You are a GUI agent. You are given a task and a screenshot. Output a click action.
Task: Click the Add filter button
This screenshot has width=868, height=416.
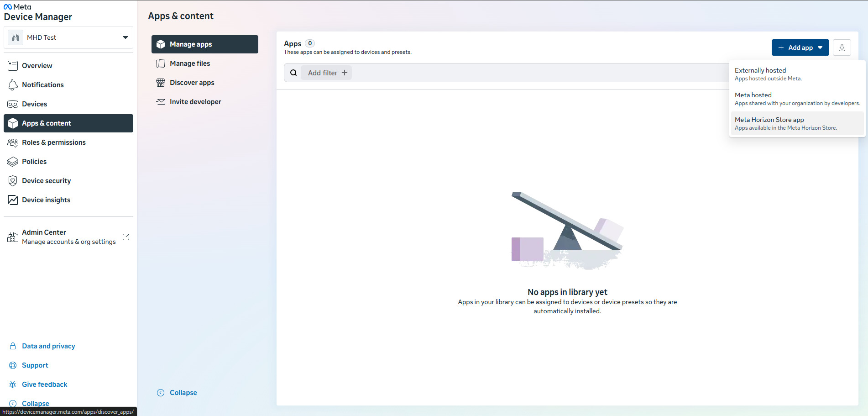tap(327, 73)
